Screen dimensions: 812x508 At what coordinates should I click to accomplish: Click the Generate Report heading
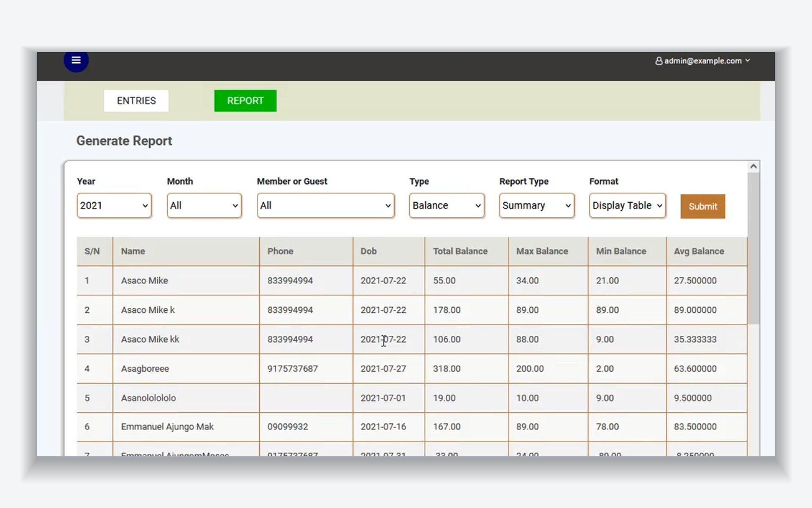[x=124, y=141]
